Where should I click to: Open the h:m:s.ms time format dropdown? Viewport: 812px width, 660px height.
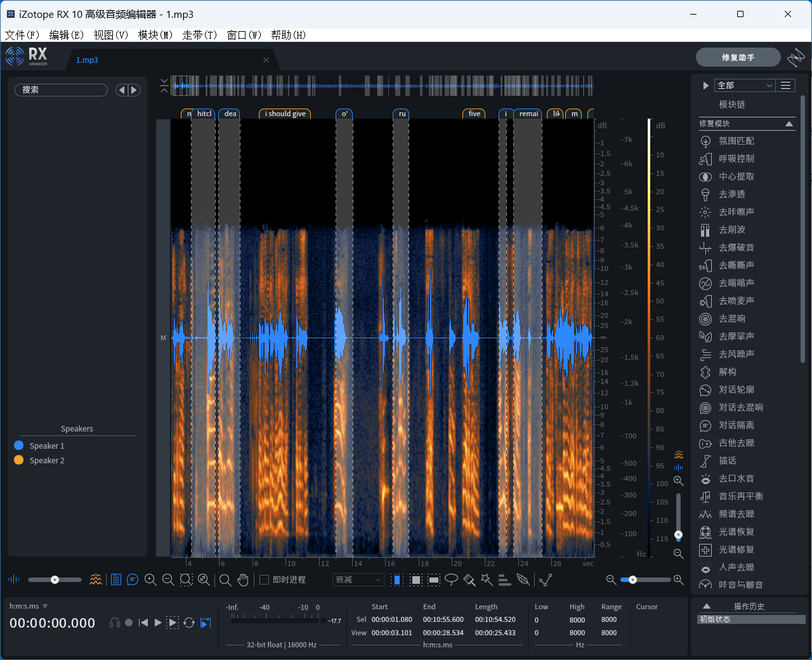point(29,606)
